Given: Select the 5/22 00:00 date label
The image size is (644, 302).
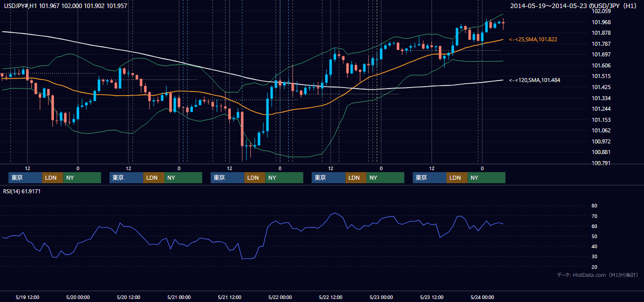Looking at the screenshot, I should tap(280, 297).
